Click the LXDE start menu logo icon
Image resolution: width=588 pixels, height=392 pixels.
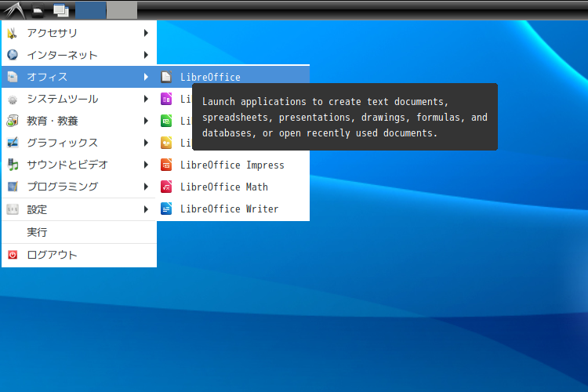[14, 10]
